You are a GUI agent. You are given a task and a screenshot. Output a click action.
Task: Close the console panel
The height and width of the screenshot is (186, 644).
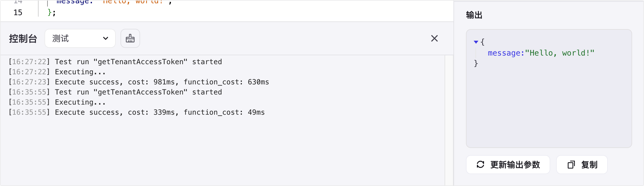(x=434, y=38)
